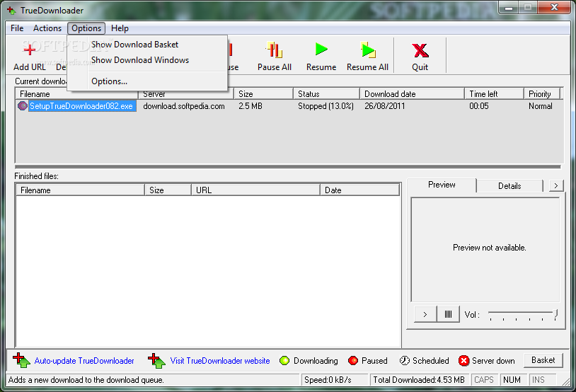Minimize the TrueDownloader window

(509, 7)
